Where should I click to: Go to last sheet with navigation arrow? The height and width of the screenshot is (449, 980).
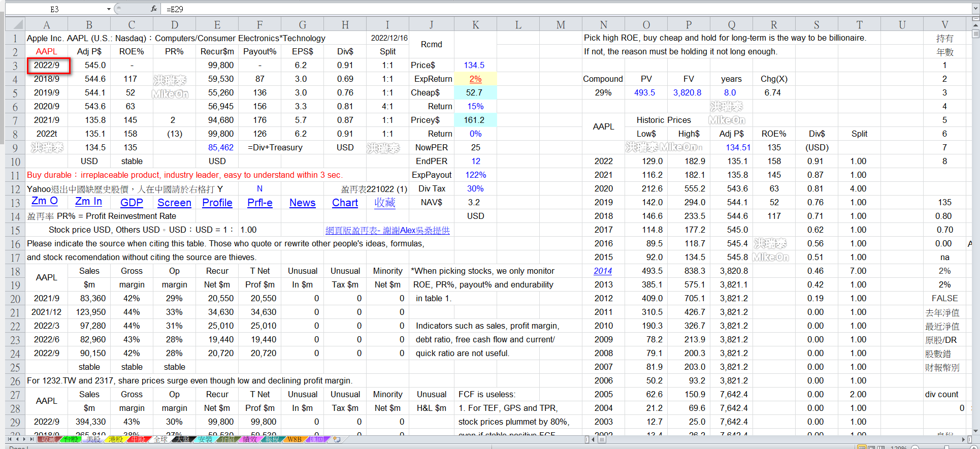tap(32, 439)
